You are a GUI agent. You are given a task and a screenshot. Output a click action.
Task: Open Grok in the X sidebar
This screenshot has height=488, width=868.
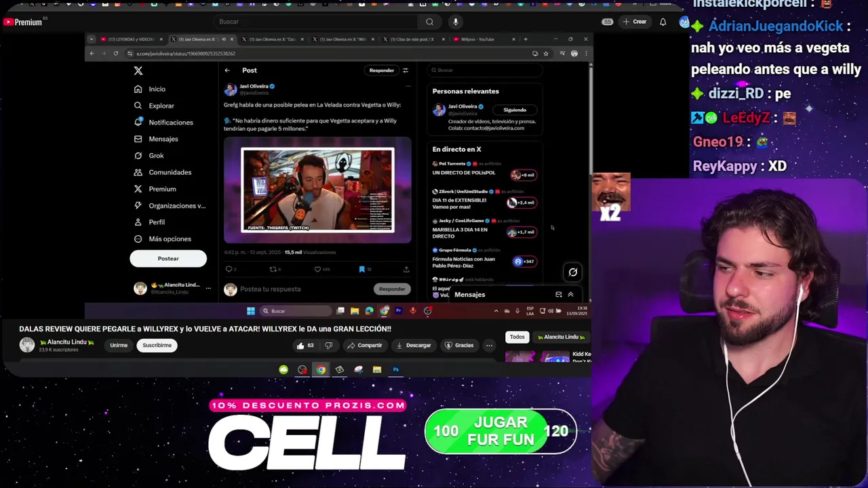[149, 155]
